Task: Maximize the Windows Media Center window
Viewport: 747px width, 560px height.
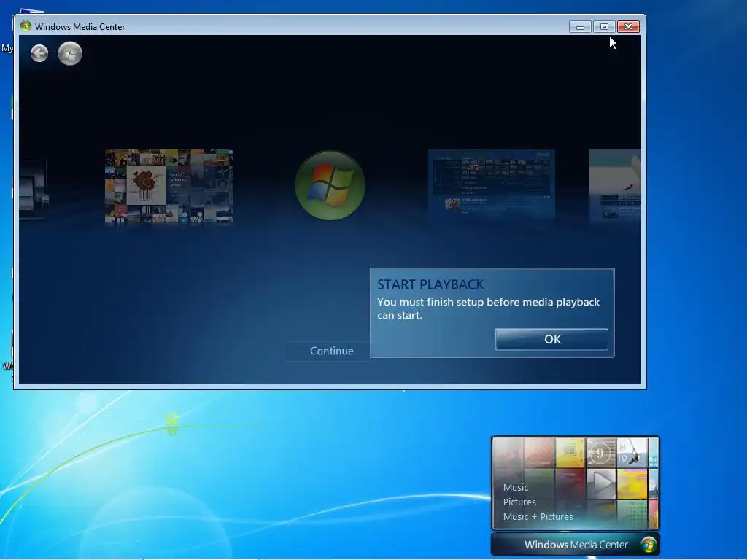Action: click(x=604, y=27)
